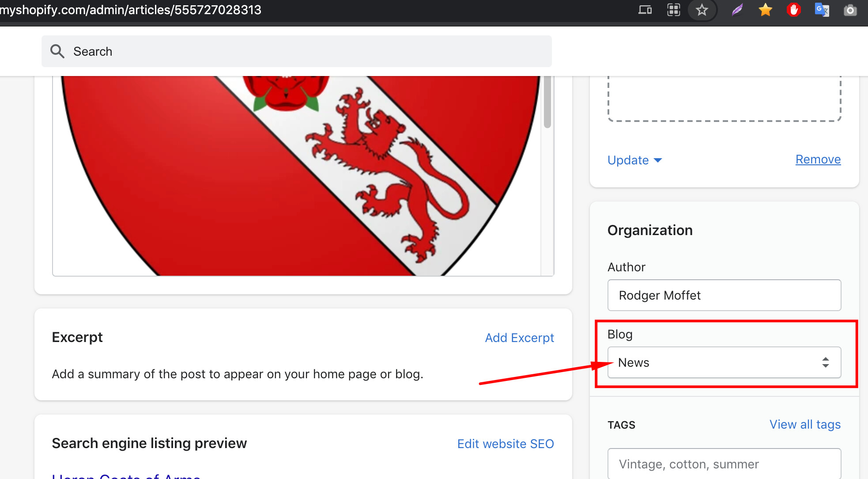Viewport: 868px width, 479px height.
Task: Click the Author field with Rodger Moffet
Action: 724,295
